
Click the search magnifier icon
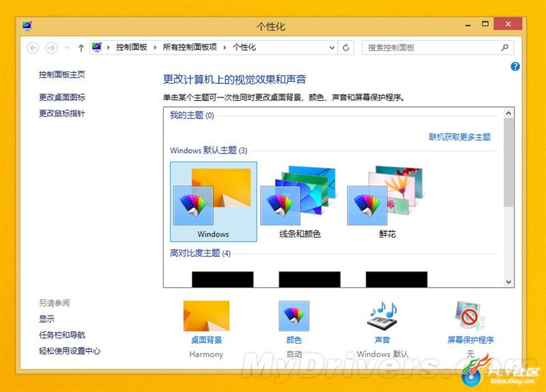click(505, 47)
